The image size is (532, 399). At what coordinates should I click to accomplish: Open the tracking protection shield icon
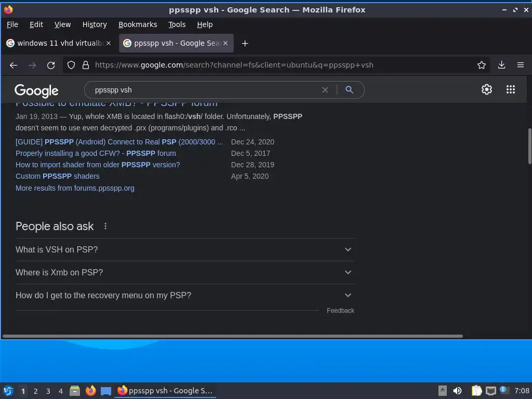71,65
